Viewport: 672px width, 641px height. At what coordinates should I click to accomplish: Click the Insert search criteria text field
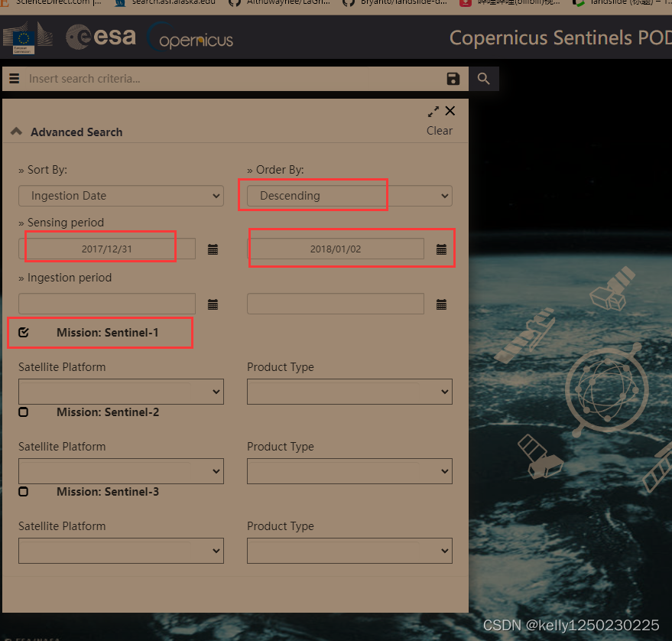(234, 79)
